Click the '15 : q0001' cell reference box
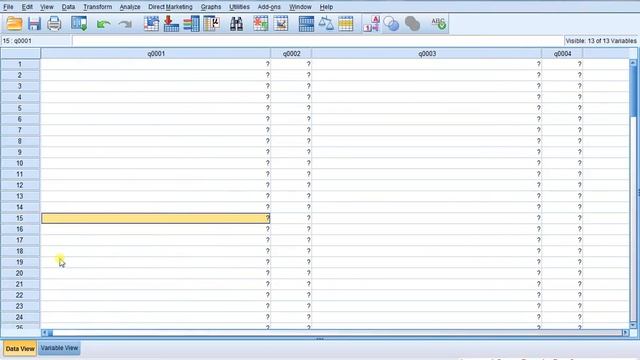Image resolution: width=640 pixels, height=360 pixels. coord(36,41)
